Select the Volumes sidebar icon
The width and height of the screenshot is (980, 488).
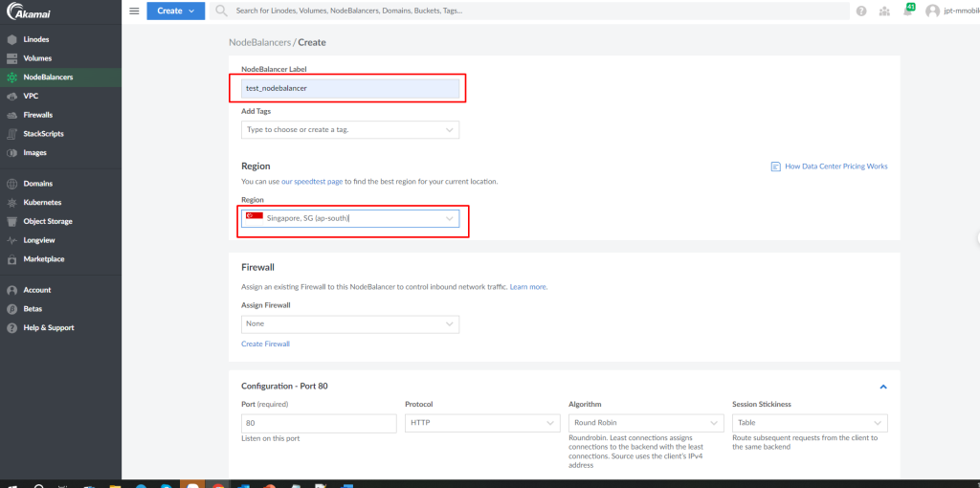[x=11, y=58]
